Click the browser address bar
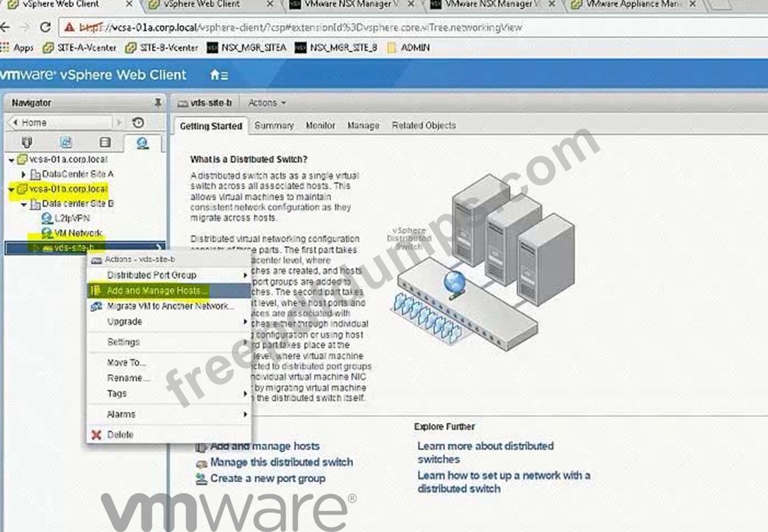The image size is (768, 532). 411,27
